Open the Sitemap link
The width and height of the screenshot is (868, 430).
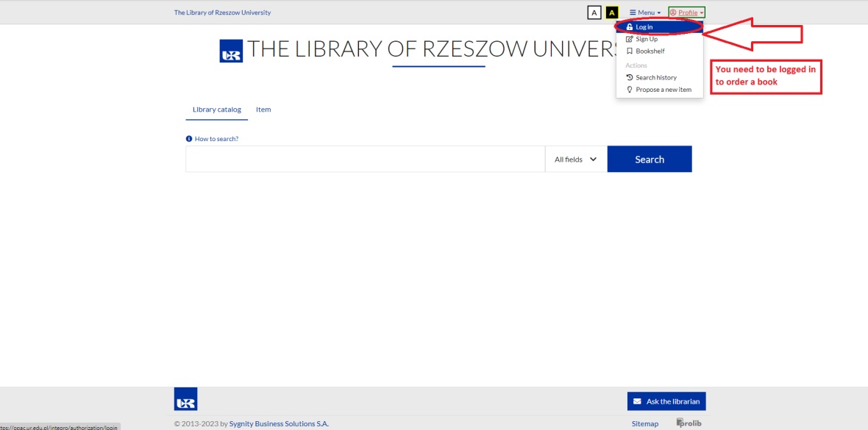[645, 424]
